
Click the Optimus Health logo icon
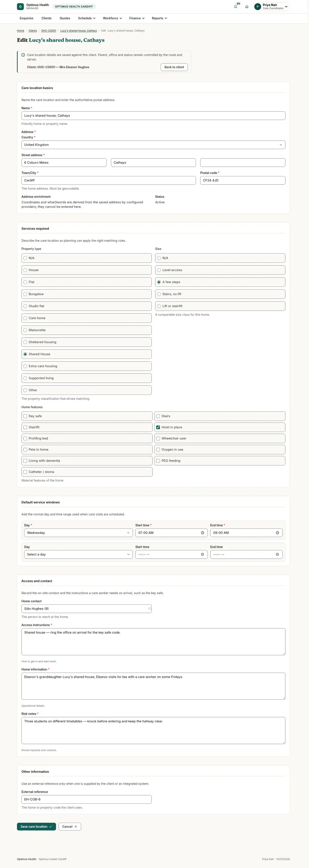(20, 6)
